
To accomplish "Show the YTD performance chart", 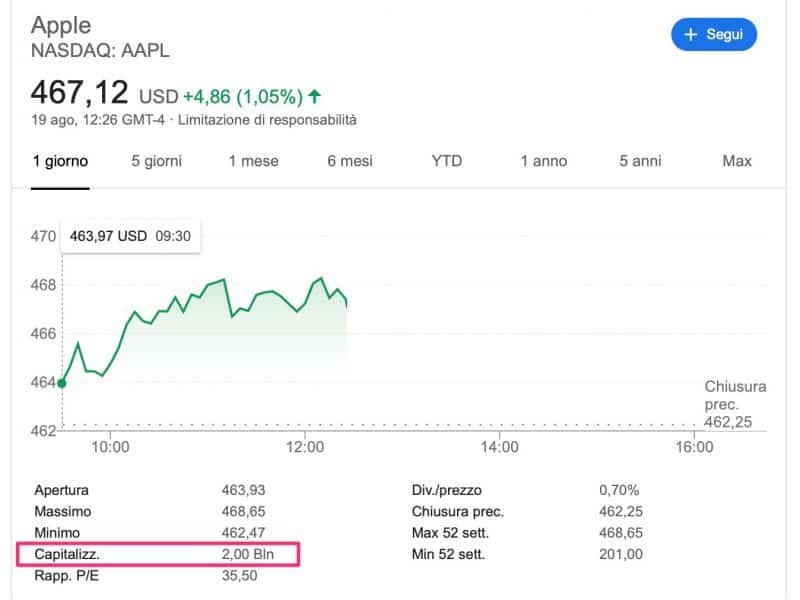I will [x=447, y=160].
